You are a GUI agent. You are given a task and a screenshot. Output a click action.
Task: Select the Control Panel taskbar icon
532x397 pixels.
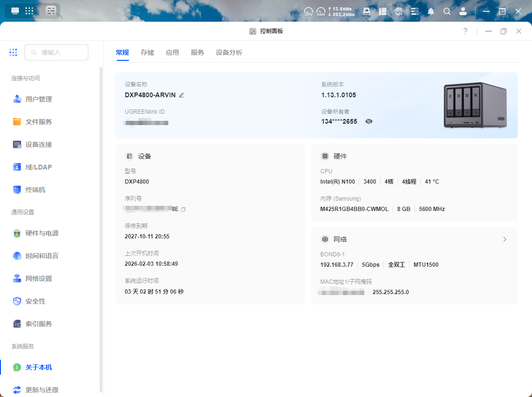tap(51, 11)
